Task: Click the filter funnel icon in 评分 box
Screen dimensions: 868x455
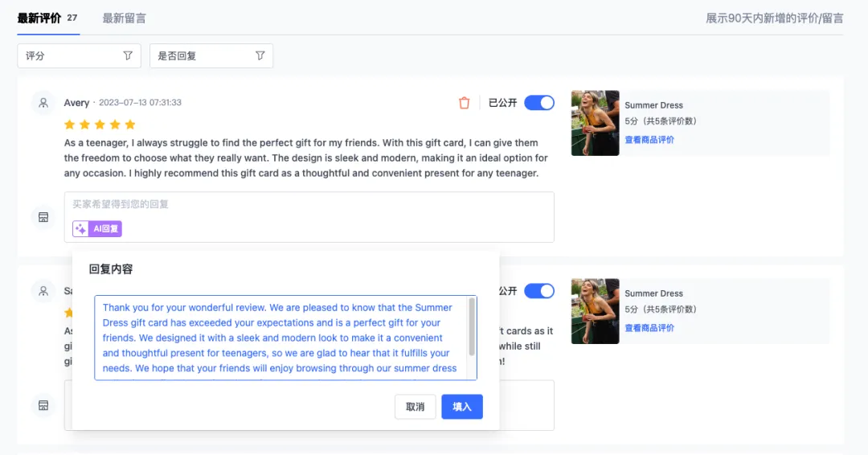Action: [x=128, y=56]
